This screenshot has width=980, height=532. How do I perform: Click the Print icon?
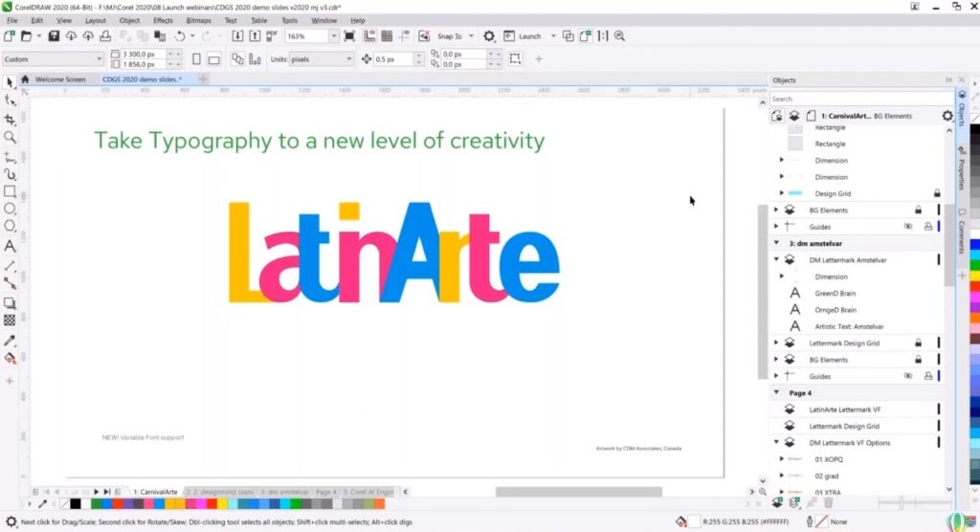click(105, 36)
